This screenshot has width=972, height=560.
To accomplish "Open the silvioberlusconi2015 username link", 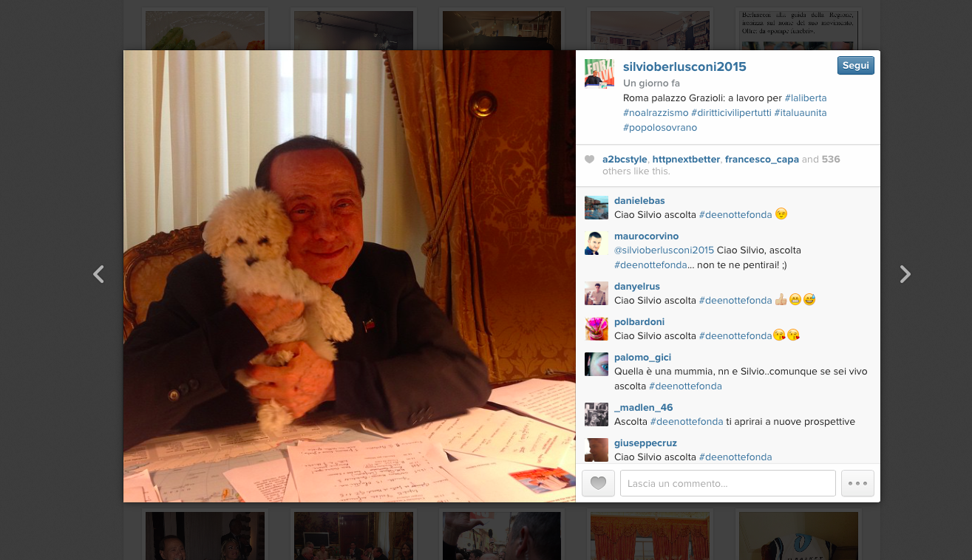I will click(x=684, y=66).
